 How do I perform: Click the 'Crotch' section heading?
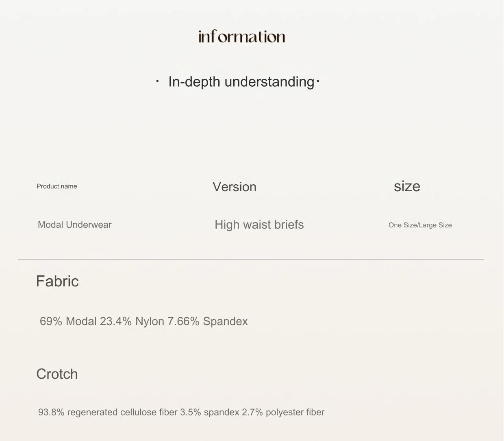57,374
